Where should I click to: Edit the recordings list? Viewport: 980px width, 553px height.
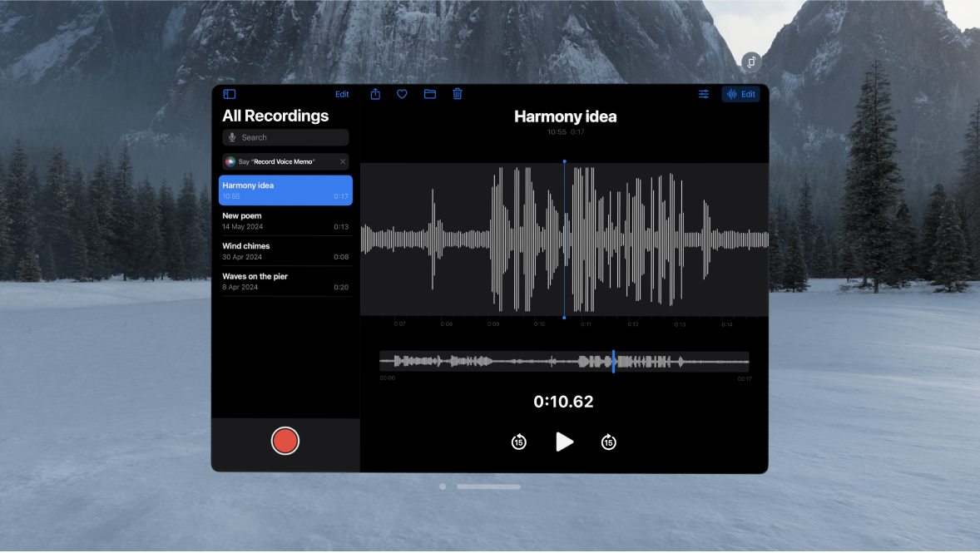(x=342, y=94)
